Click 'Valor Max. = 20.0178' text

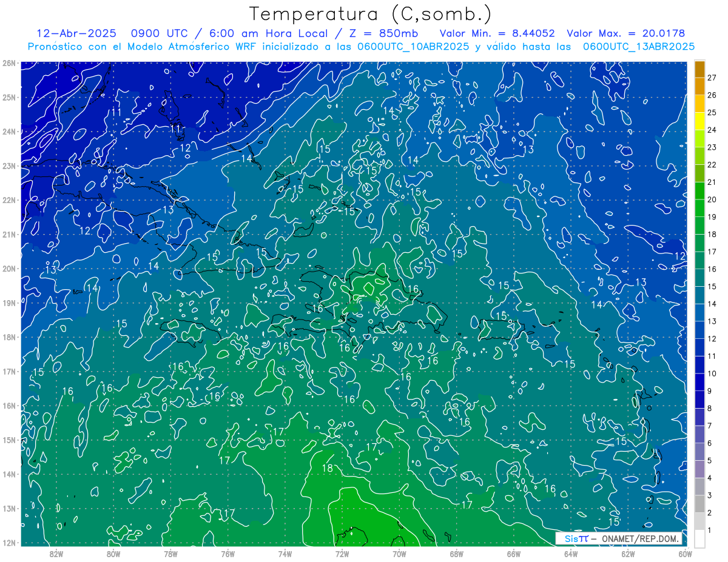tap(625, 33)
